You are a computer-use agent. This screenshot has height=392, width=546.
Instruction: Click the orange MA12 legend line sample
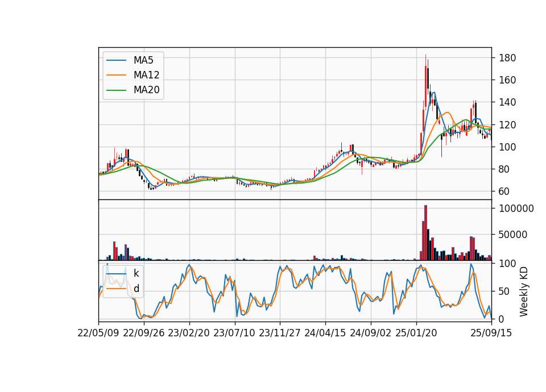(116, 75)
